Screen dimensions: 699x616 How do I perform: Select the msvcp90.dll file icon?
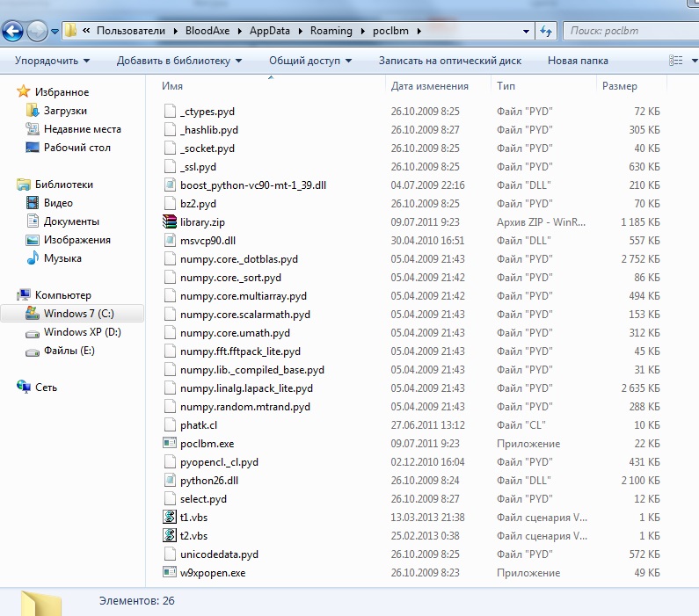[x=170, y=241]
